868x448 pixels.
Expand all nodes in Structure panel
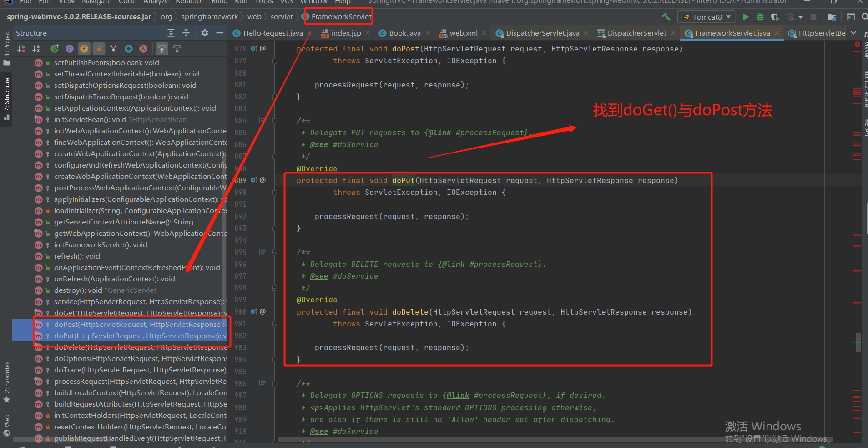pos(171,33)
